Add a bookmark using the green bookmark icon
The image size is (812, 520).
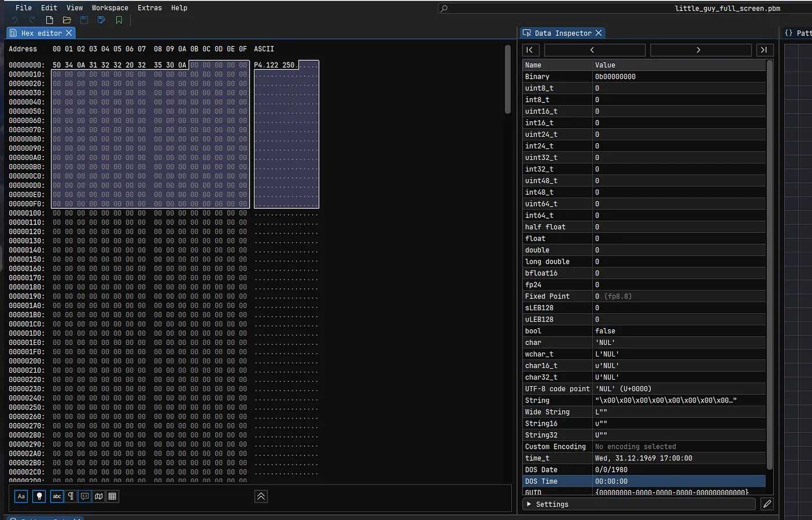(119, 20)
